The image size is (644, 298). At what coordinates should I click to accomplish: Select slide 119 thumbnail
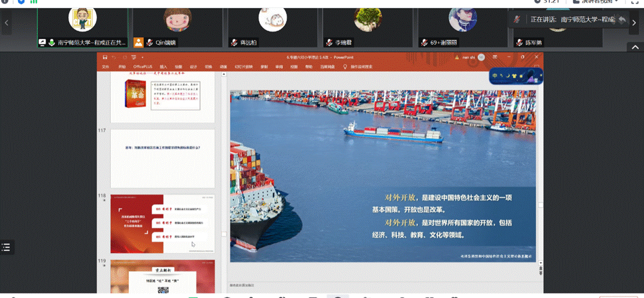tap(163, 277)
